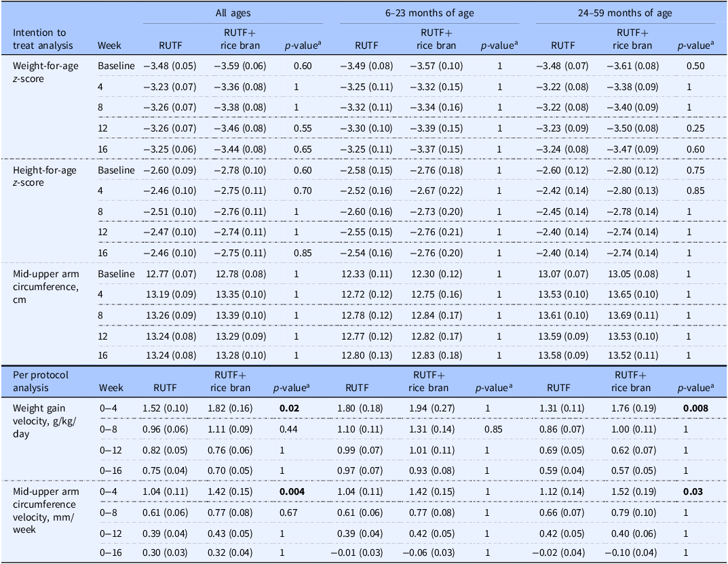This screenshot has height=564, width=728.
Task: Click the cell value 1.52 (0.10)
Action: coord(167,410)
